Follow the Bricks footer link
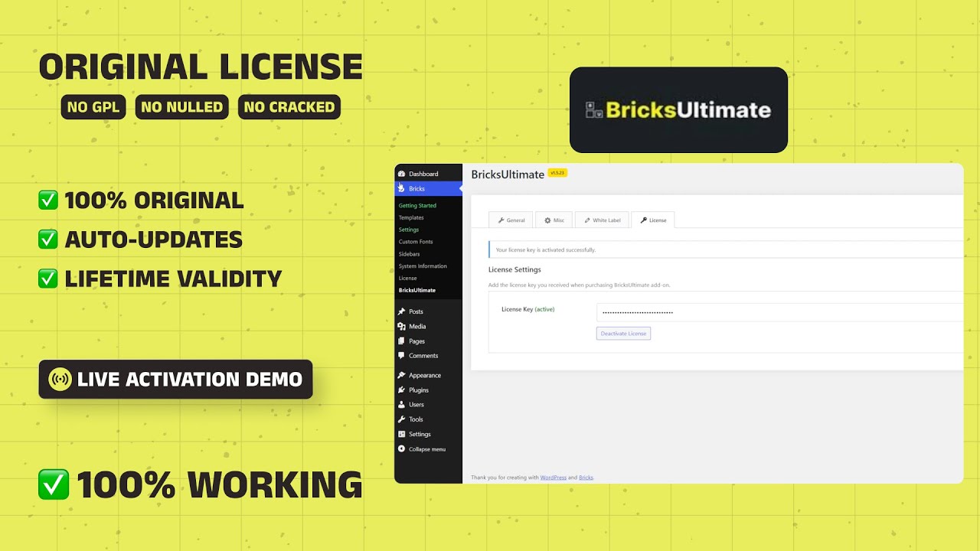980x551 pixels. click(586, 478)
